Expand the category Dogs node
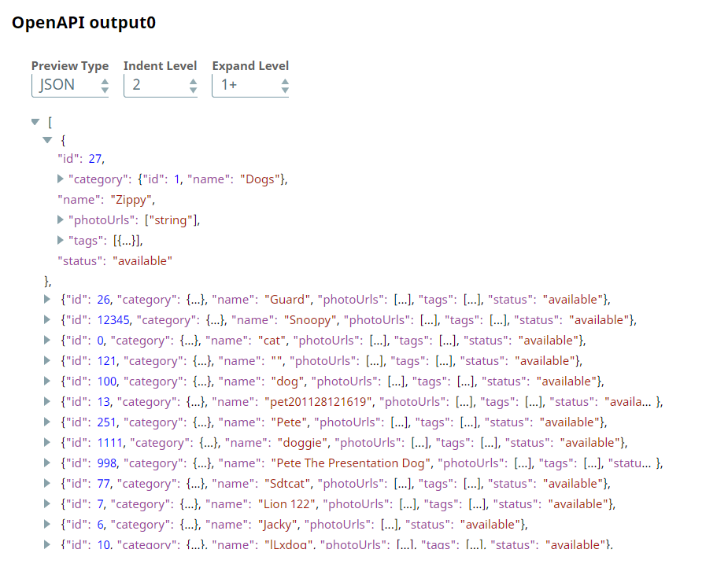728x564 pixels. coord(61,179)
